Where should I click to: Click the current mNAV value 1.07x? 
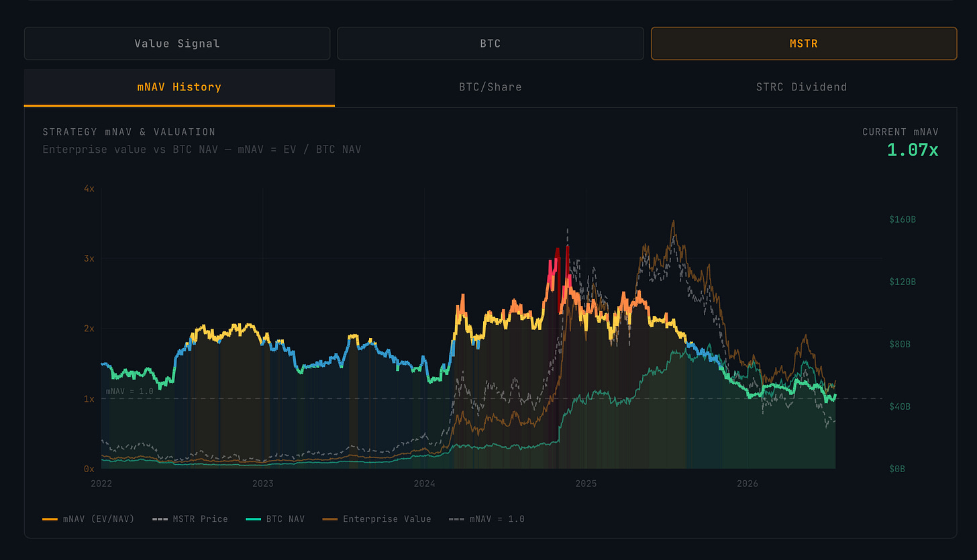[x=913, y=150]
